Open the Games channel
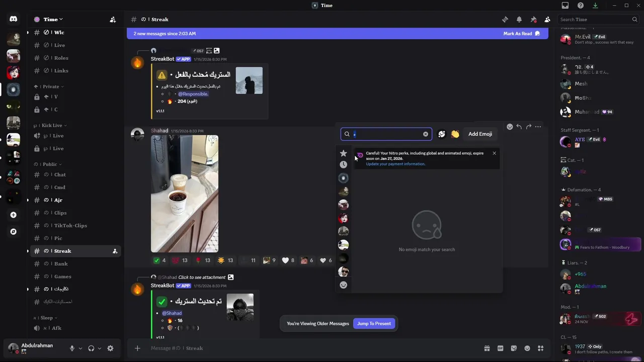This screenshot has height=362, width=644. (75, 277)
